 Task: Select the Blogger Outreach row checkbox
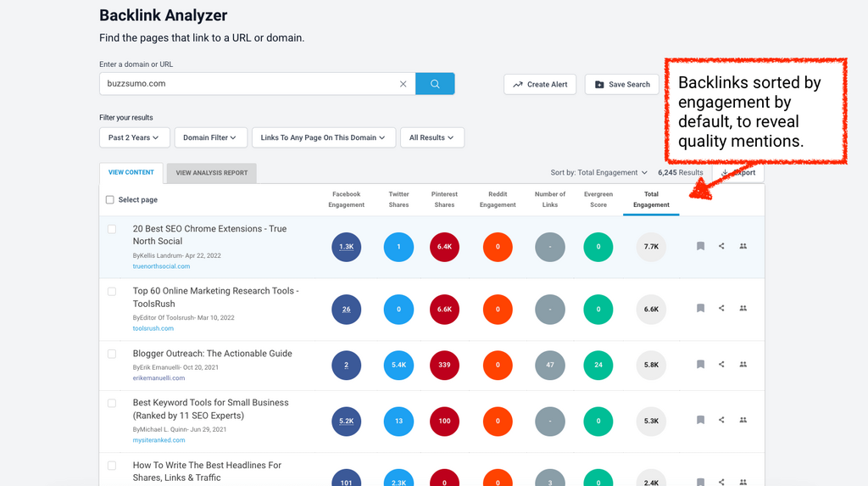tap(112, 354)
